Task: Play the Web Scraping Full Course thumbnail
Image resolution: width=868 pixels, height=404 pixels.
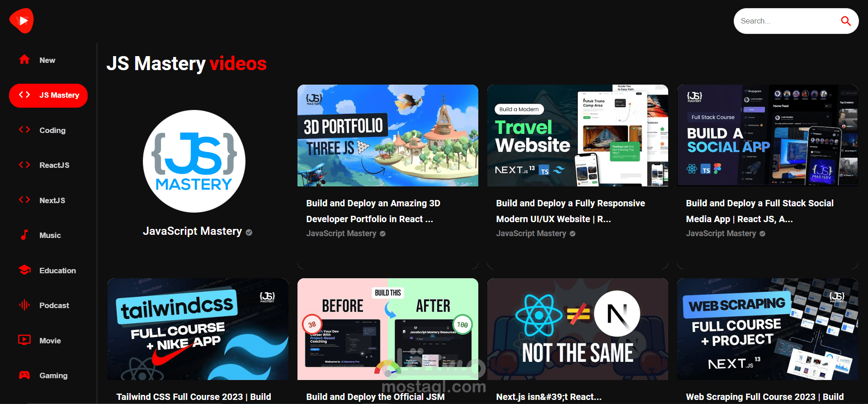Action: coord(768,329)
